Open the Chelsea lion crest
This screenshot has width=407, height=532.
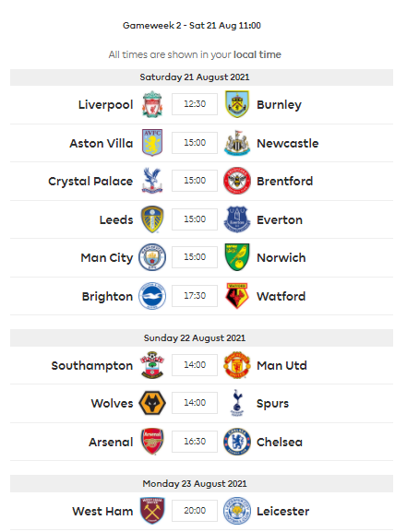[237, 442]
